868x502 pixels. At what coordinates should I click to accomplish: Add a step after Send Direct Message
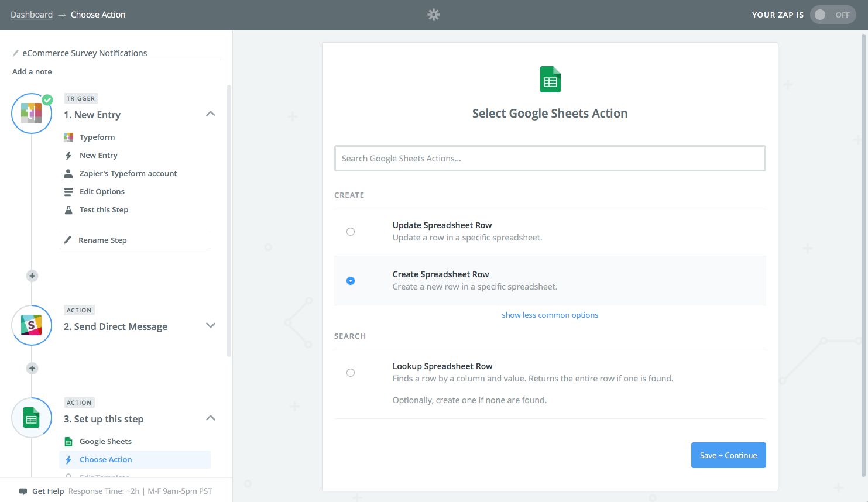(32, 368)
